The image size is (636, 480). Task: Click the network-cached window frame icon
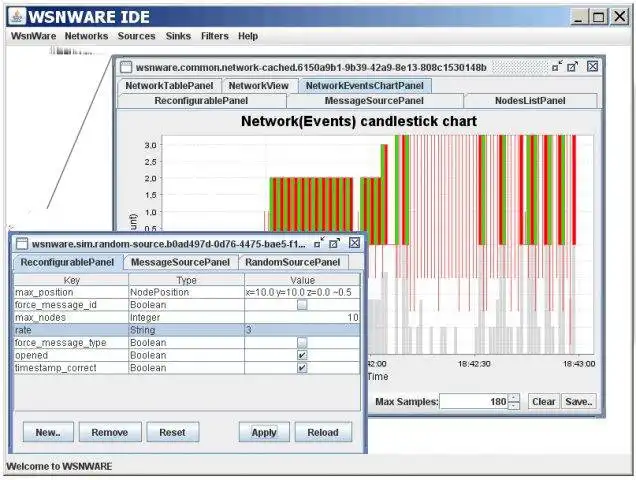point(126,67)
